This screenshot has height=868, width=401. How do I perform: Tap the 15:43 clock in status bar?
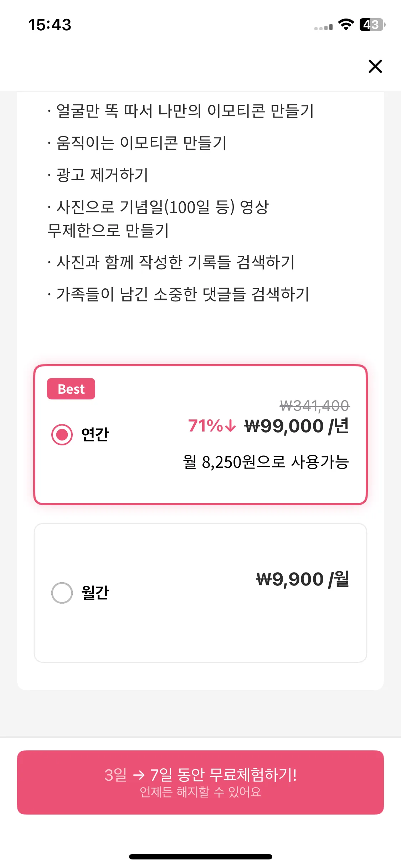[x=50, y=25]
